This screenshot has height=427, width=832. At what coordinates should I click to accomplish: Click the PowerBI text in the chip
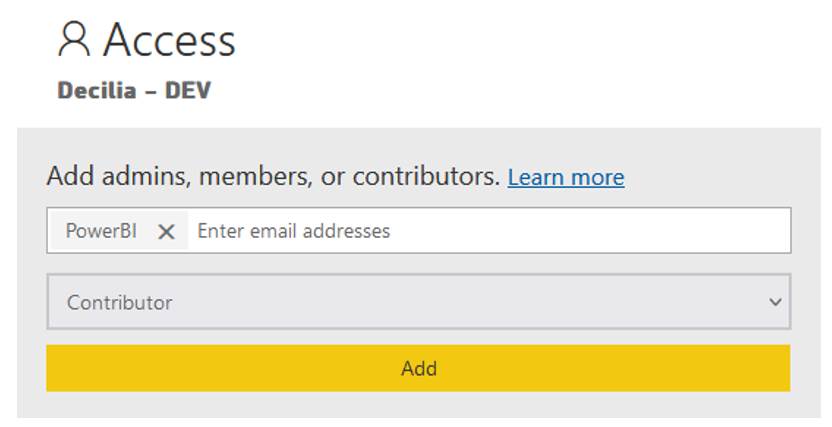[x=101, y=231]
